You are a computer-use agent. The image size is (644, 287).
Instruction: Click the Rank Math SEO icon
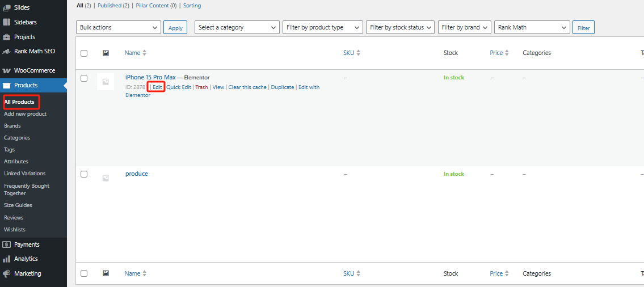7,52
